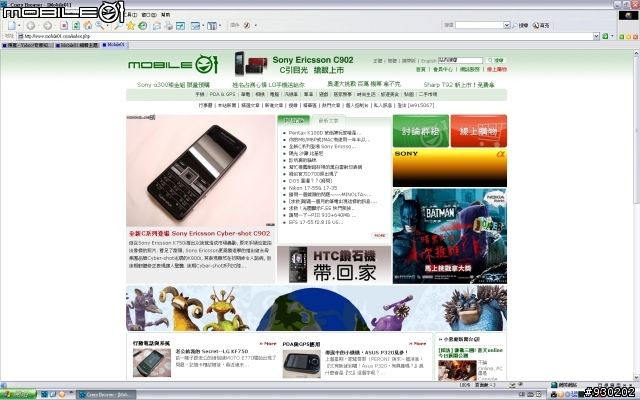The image size is (640, 400).
Task: Open Favorites with the yellow star icon
Action: [131, 26]
